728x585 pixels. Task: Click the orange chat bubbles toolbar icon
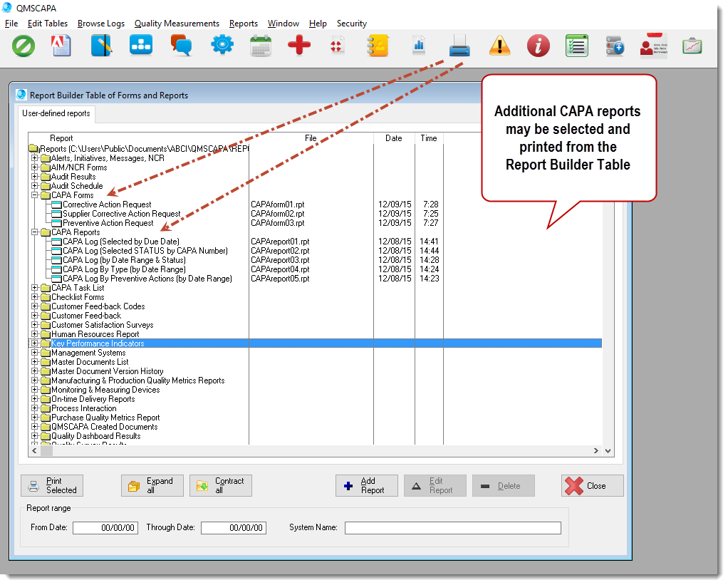[x=181, y=46]
